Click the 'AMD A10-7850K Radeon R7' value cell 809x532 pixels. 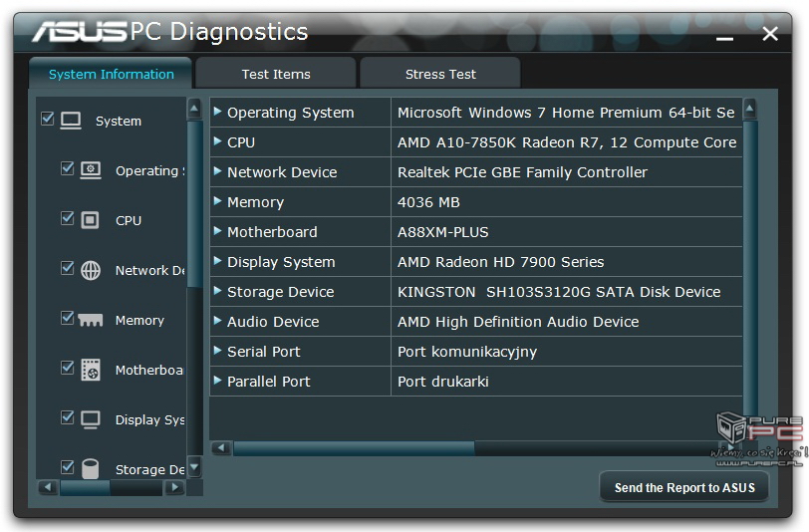(567, 142)
